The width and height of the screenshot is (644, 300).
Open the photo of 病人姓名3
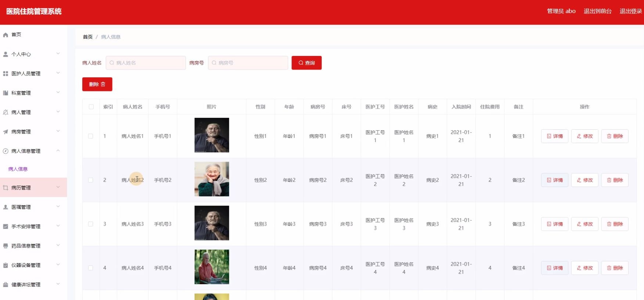coord(212,223)
